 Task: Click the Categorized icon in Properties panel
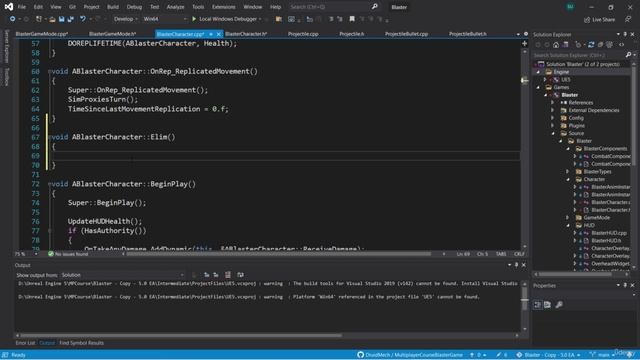(x=538, y=304)
